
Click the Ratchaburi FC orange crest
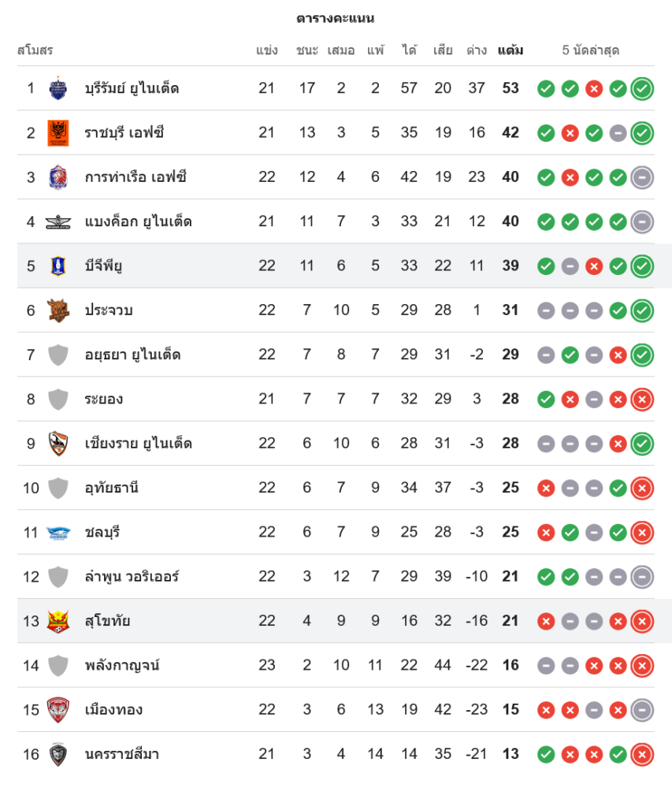click(x=58, y=132)
